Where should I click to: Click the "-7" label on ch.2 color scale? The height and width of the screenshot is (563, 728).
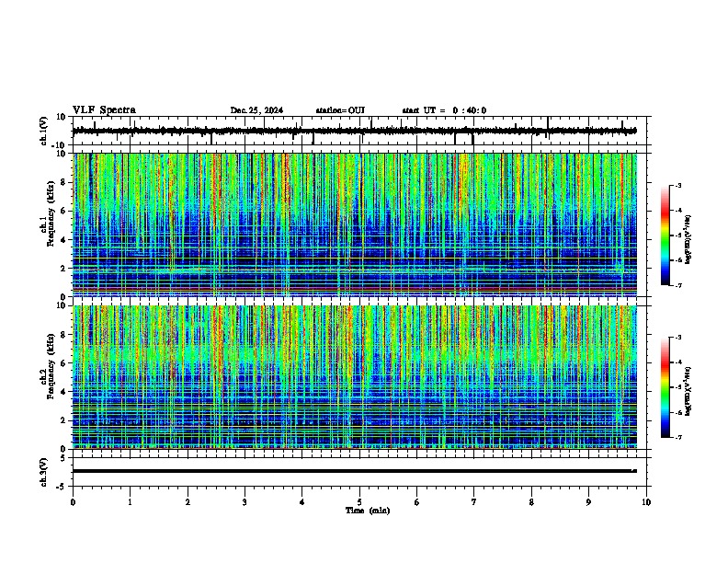click(677, 437)
